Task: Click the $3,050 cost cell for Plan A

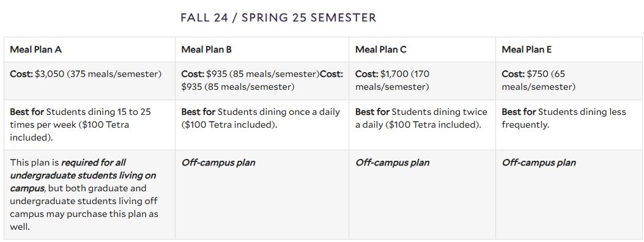Action: click(x=89, y=81)
